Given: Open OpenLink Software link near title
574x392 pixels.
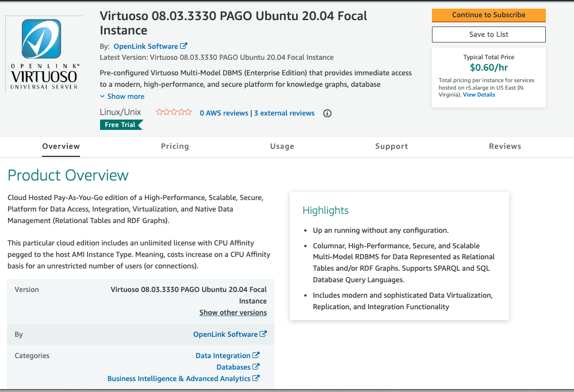Looking at the screenshot, I should (146, 47).
